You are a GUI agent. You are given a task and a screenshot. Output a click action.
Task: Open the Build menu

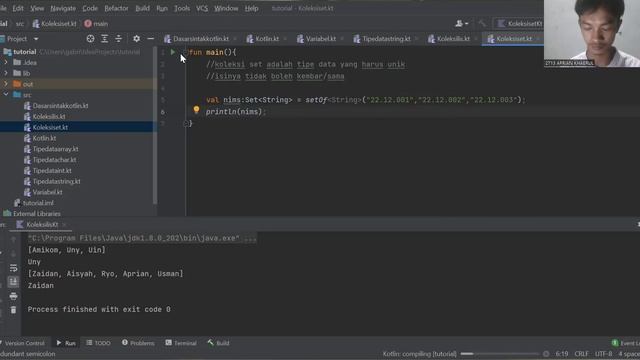[142, 8]
